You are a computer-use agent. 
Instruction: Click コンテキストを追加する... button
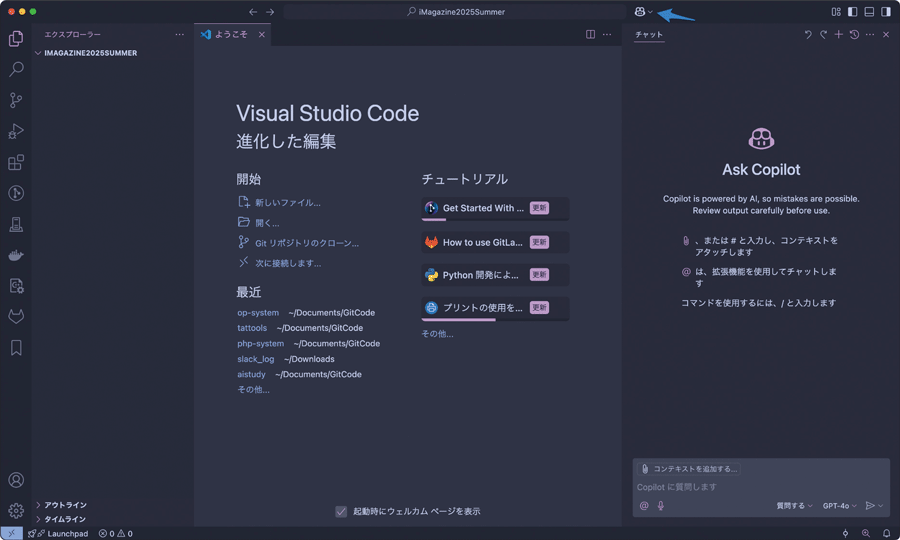pyautogui.click(x=689, y=469)
